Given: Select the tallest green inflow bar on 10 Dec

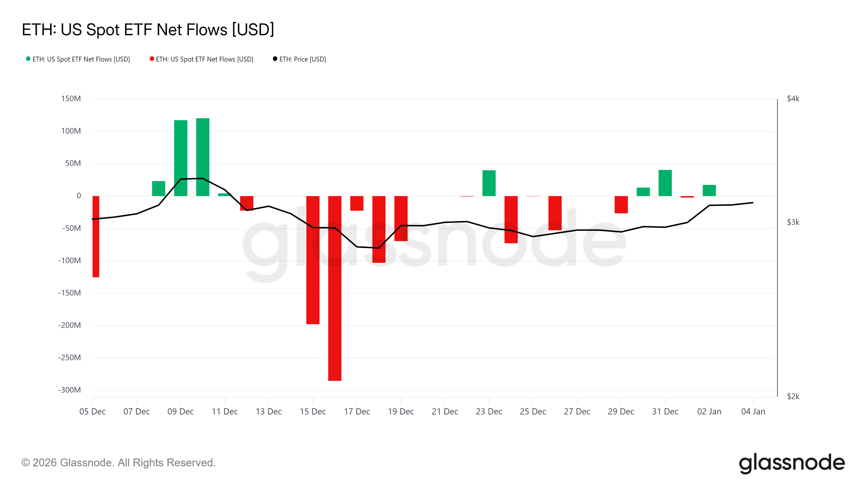Looking at the screenshot, I should pos(203,157).
